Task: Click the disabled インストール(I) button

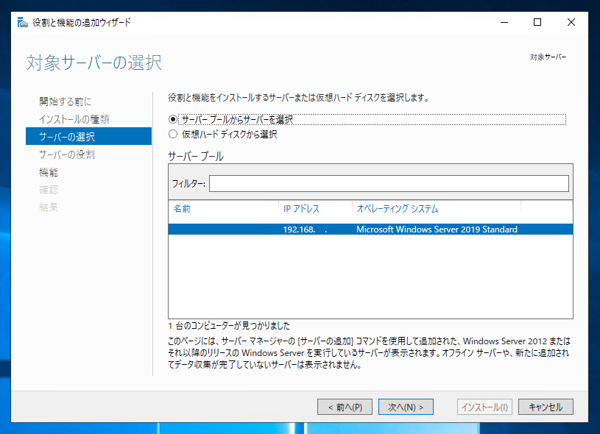Action: 484,407
